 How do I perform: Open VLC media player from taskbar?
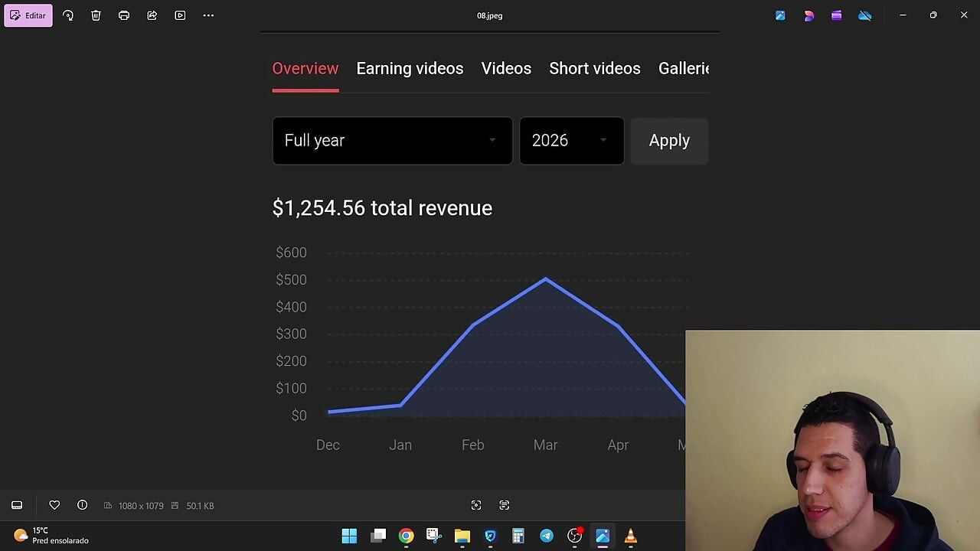click(631, 536)
